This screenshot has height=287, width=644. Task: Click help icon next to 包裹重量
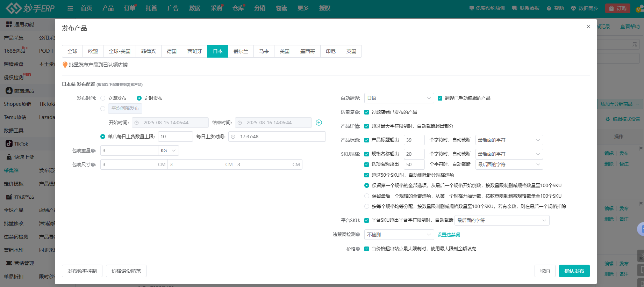(x=93, y=151)
